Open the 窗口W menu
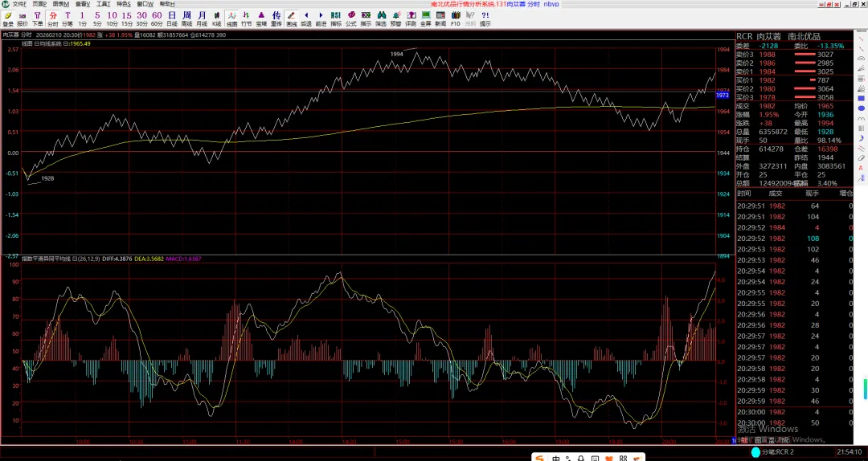The height and width of the screenshot is (461, 868). click(x=145, y=4)
